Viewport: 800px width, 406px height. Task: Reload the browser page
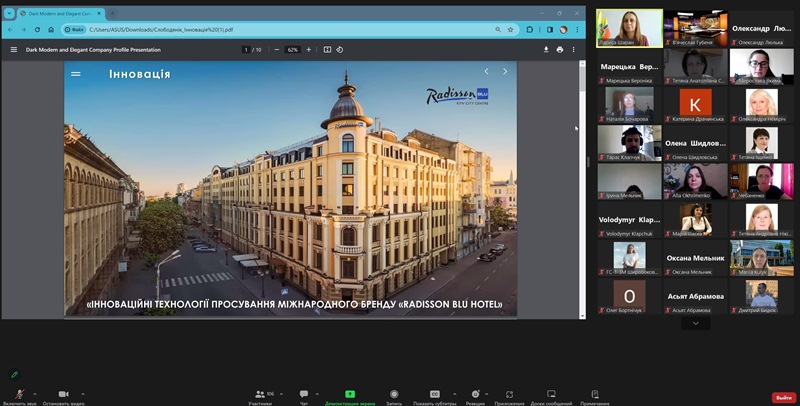tap(39, 30)
